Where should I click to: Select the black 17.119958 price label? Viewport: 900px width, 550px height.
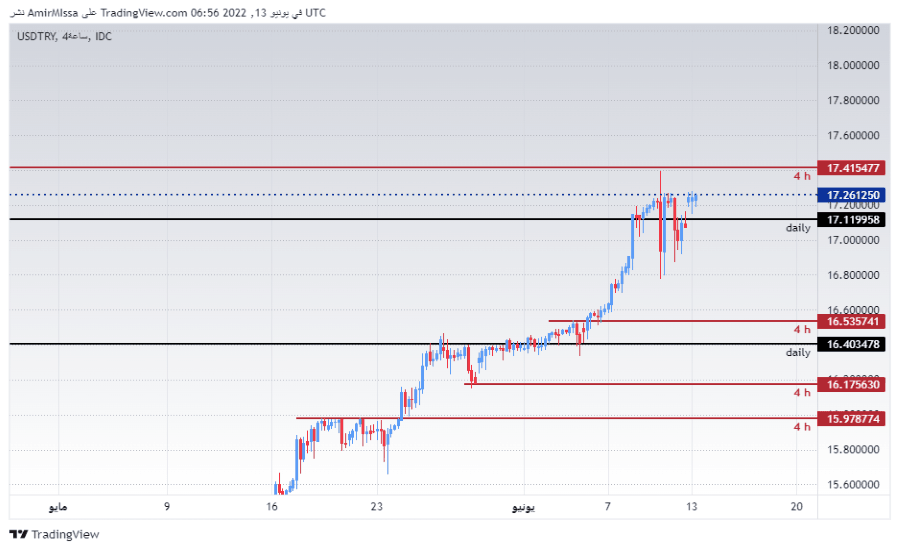pos(852,219)
